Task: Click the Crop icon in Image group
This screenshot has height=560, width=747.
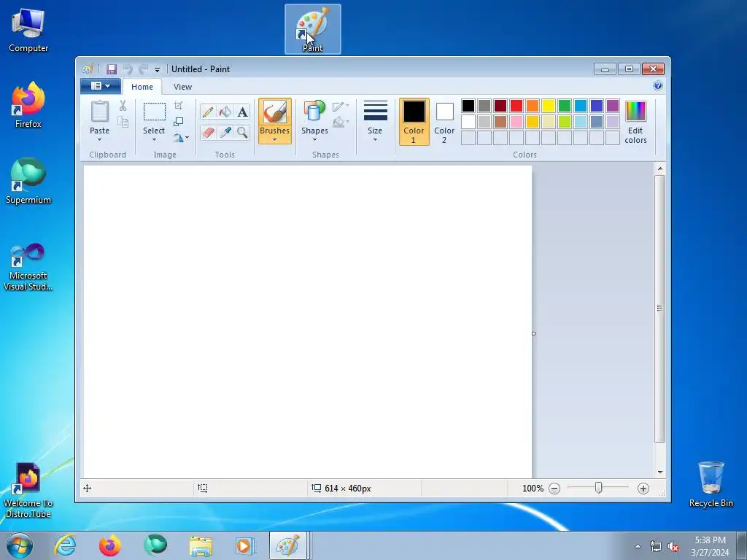Action: click(179, 106)
